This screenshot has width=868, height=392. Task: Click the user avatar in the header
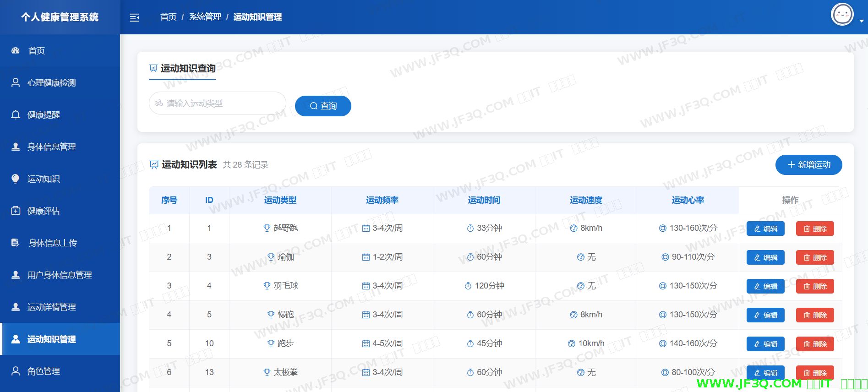coord(842,15)
